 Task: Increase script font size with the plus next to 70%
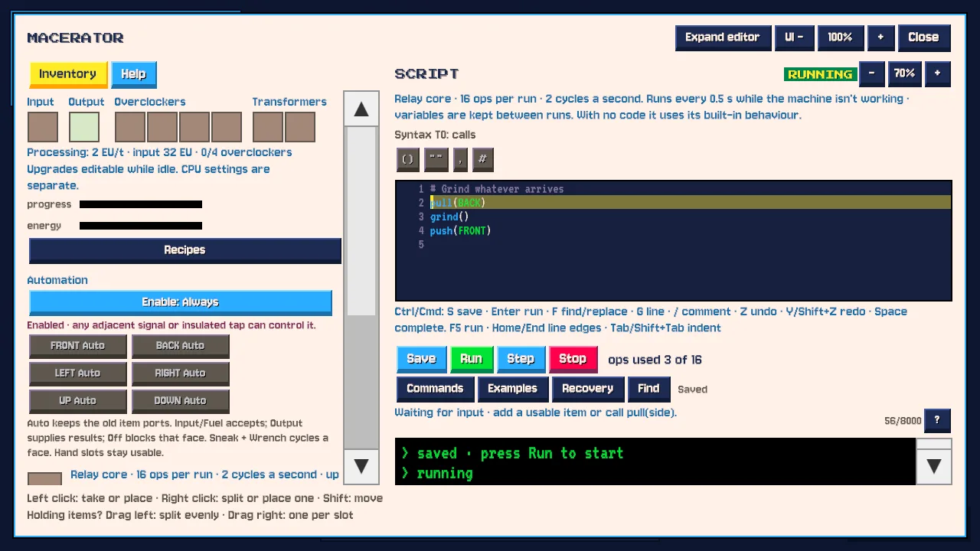[x=938, y=73]
